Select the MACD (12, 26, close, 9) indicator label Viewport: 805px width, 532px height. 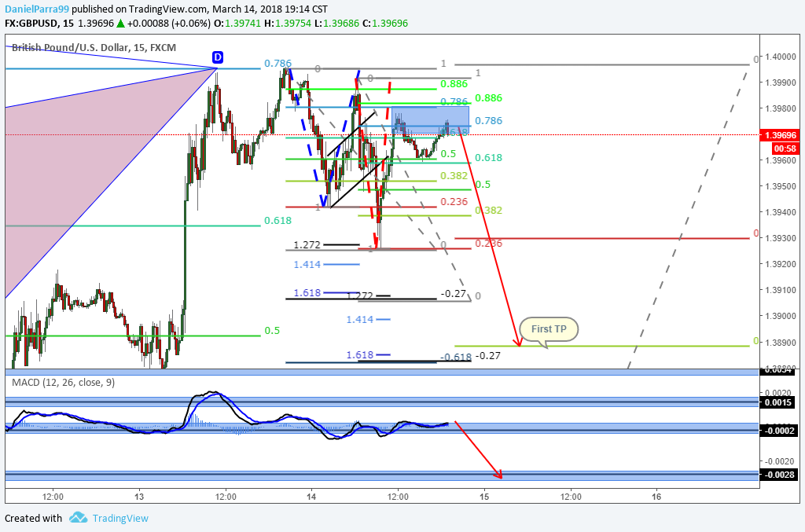point(63,382)
